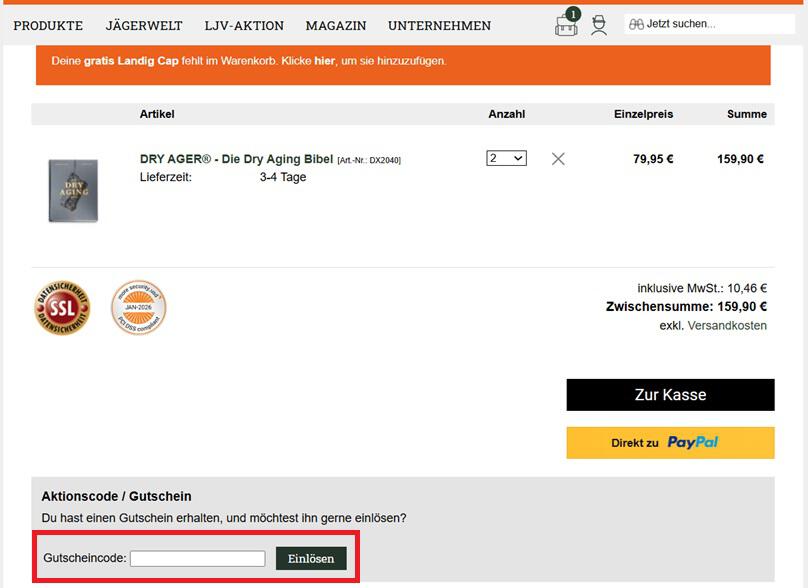The height and width of the screenshot is (588, 808).
Task: Click the inklusive MwSt.: 10,46 € text
Action: tap(702, 288)
